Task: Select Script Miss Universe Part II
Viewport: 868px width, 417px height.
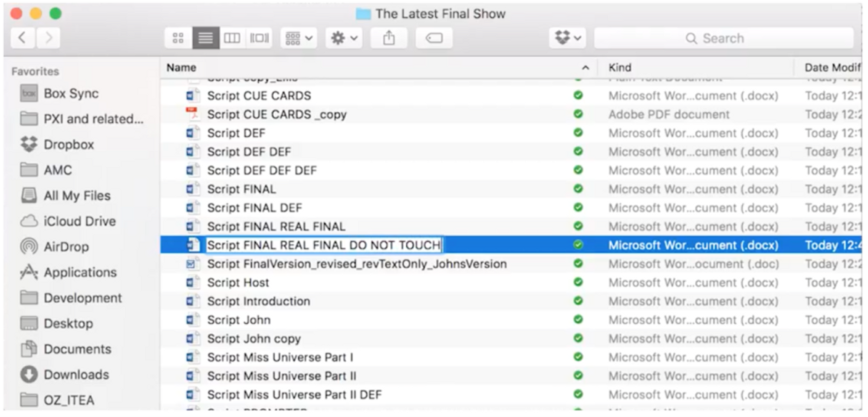Action: tap(282, 376)
